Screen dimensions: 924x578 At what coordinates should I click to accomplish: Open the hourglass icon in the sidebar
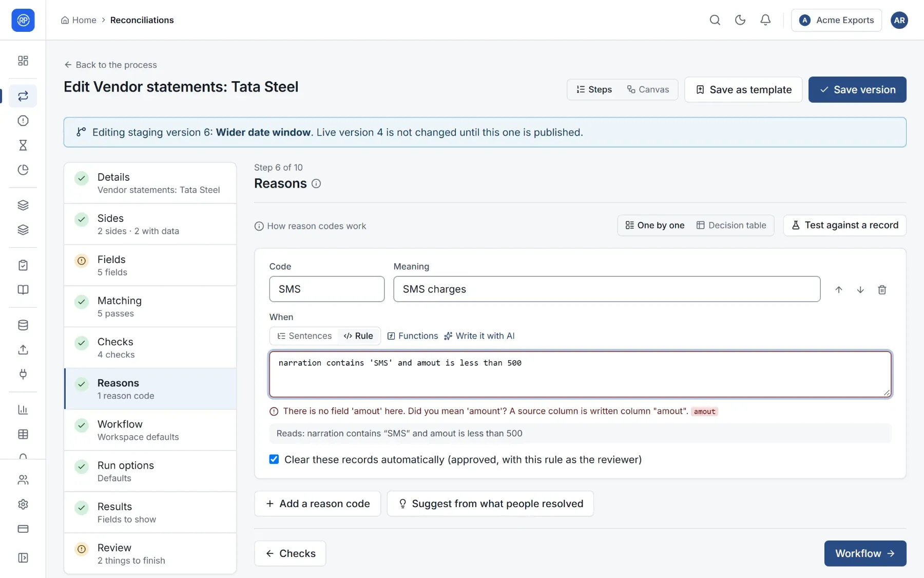pyautogui.click(x=23, y=145)
